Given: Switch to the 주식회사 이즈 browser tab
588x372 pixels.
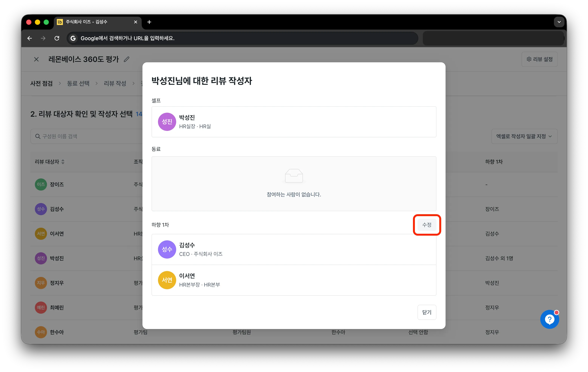Looking at the screenshot, I should click(97, 22).
